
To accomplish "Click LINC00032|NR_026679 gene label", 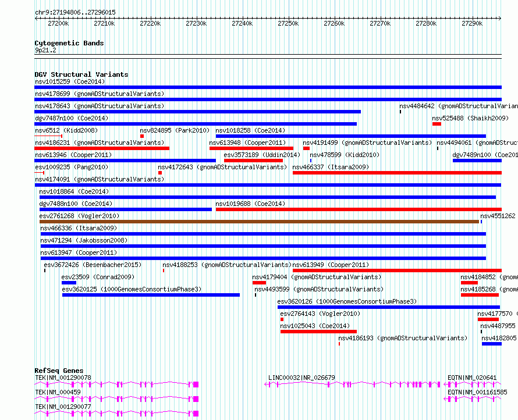I will pos(301,378).
